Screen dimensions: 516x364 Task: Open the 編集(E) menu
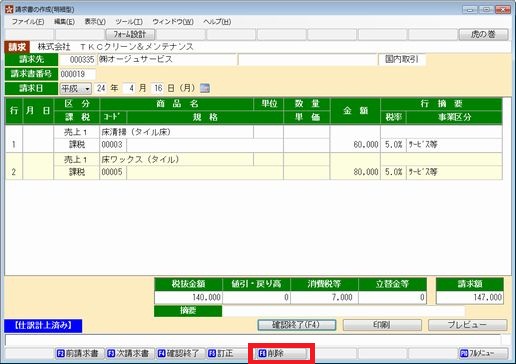64,22
